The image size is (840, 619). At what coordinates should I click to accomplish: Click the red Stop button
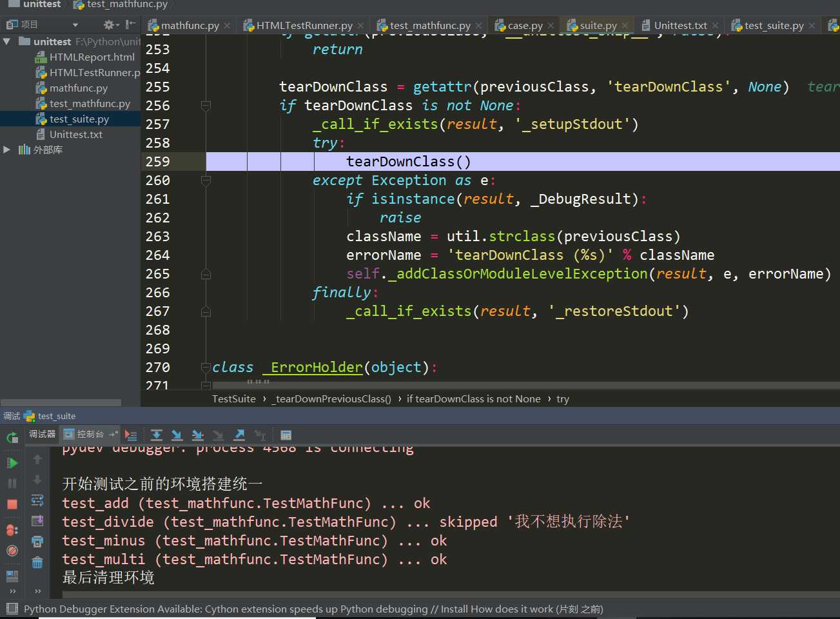pyautogui.click(x=12, y=504)
